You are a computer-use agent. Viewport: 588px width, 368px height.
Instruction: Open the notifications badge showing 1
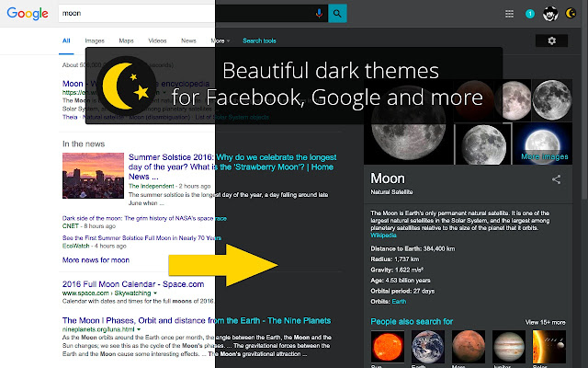coord(530,14)
